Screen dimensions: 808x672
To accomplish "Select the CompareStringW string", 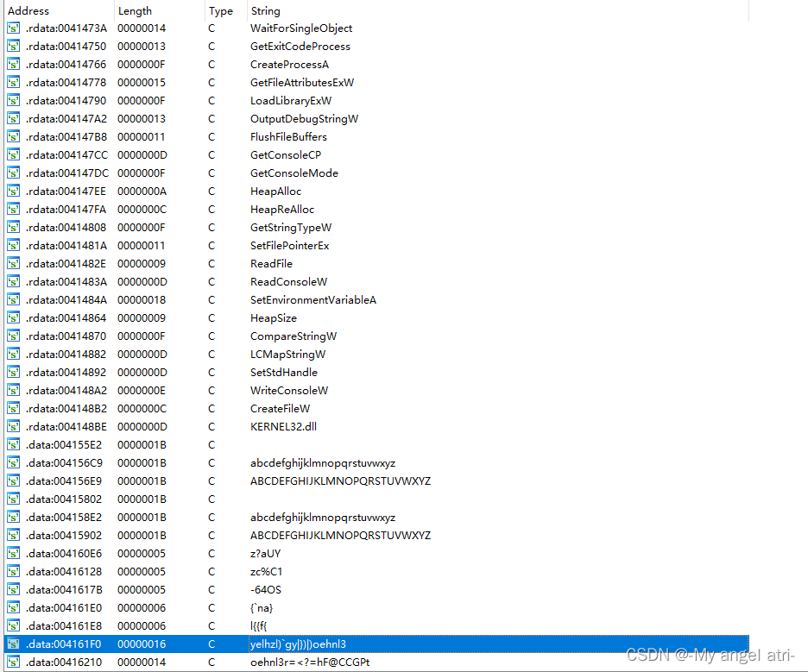I will click(294, 336).
